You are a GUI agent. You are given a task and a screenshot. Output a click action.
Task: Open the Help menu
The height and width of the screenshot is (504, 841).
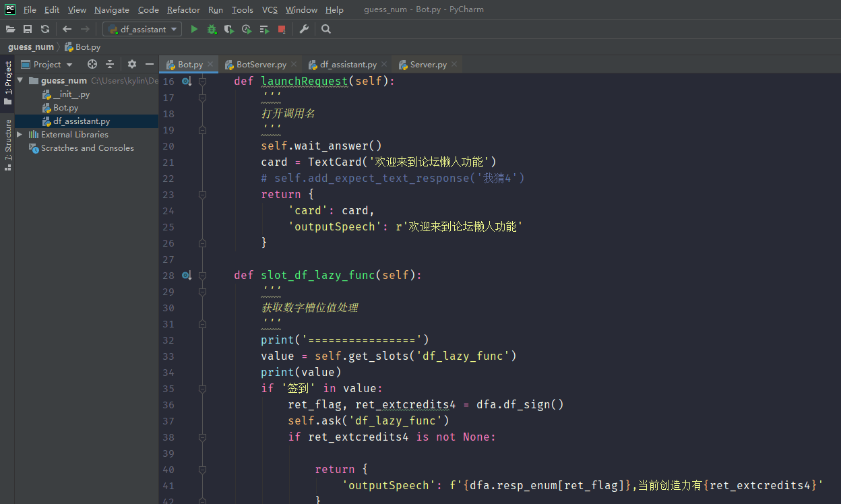tap(334, 9)
